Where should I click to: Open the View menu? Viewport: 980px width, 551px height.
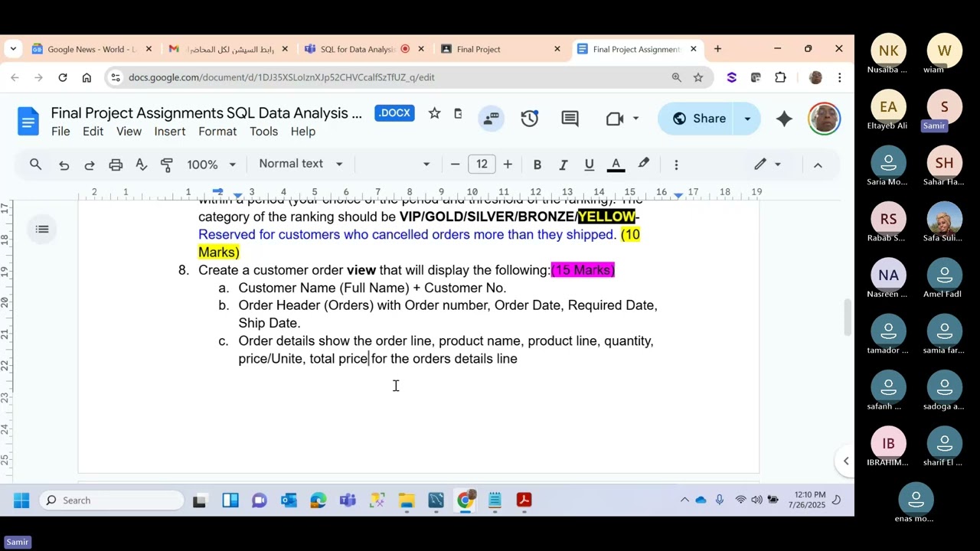(x=129, y=132)
